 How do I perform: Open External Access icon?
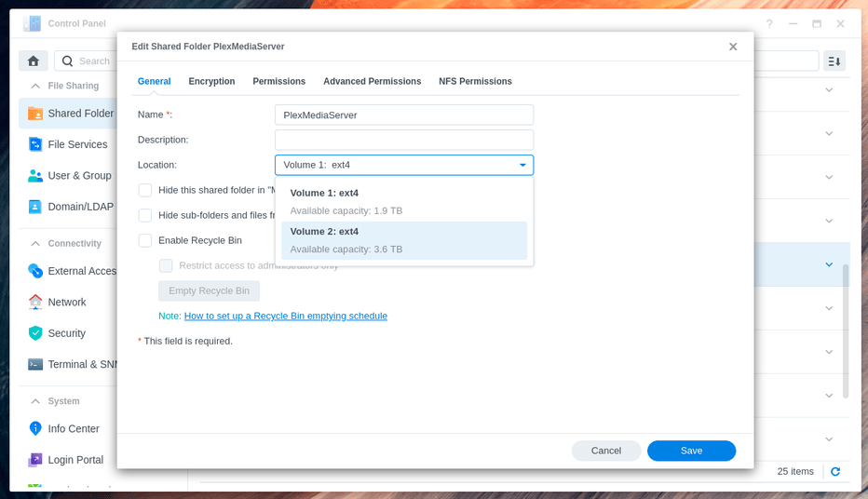tap(35, 271)
